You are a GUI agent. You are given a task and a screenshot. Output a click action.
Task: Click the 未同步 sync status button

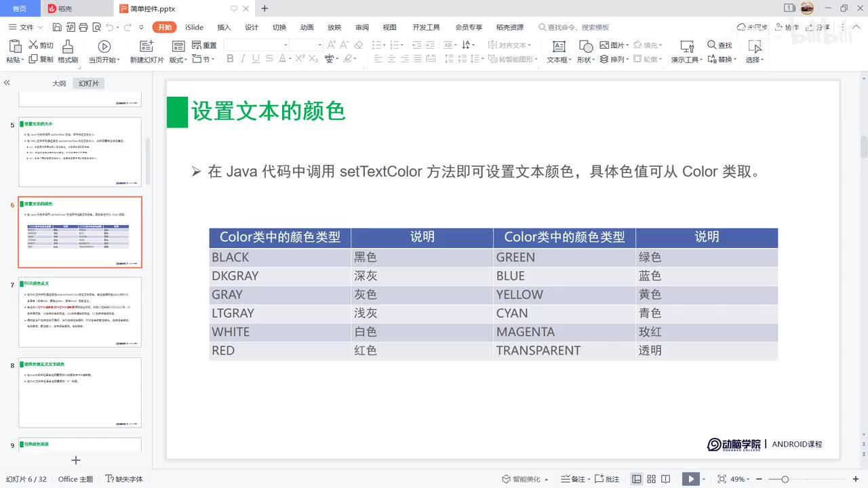[x=752, y=27]
